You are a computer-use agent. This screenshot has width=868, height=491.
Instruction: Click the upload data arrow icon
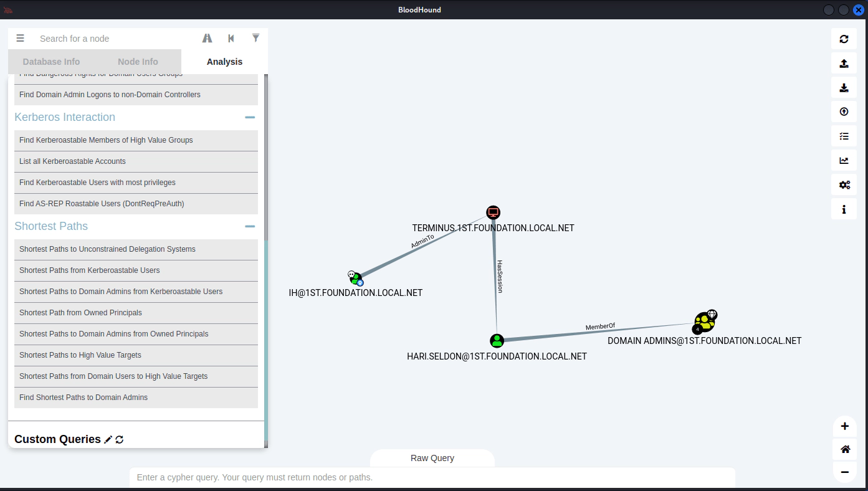pyautogui.click(x=844, y=112)
